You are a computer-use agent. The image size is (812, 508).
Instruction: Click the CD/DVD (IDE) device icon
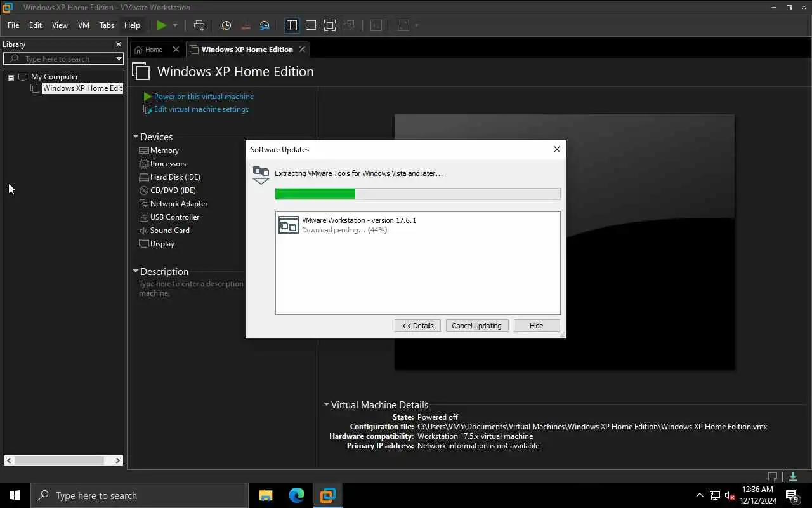144,190
